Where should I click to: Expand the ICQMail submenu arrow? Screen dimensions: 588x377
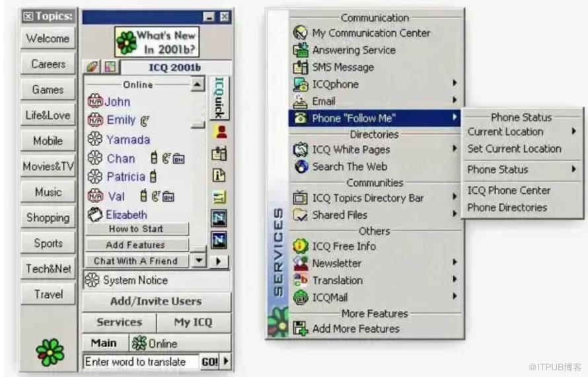455,296
